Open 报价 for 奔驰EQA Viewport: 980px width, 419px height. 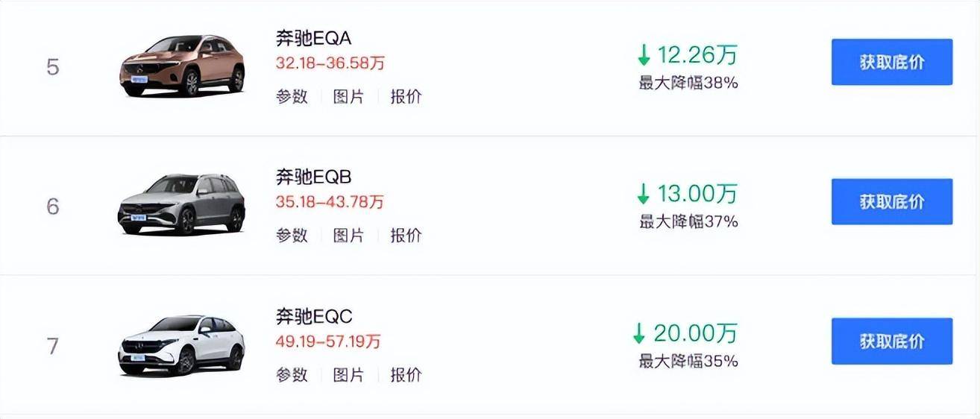pyautogui.click(x=406, y=96)
